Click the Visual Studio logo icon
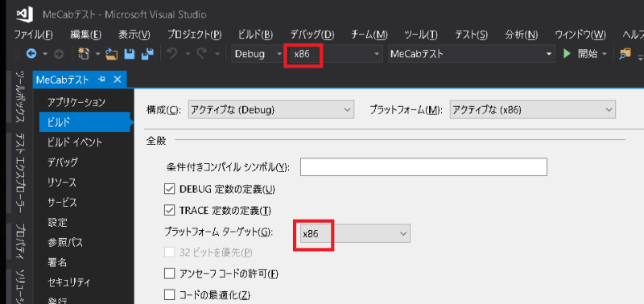Viewport: 644px width, 304px height. (x=24, y=14)
